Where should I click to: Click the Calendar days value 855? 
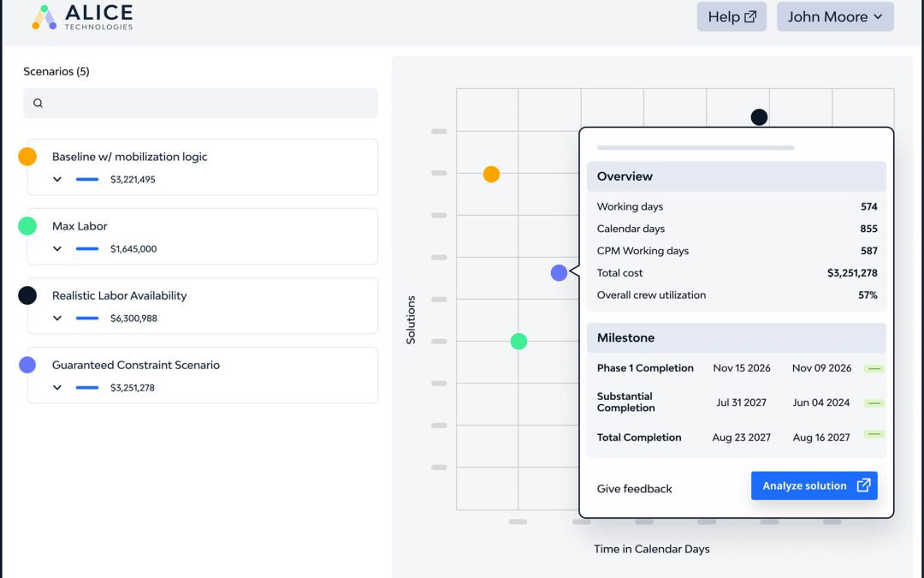point(868,229)
